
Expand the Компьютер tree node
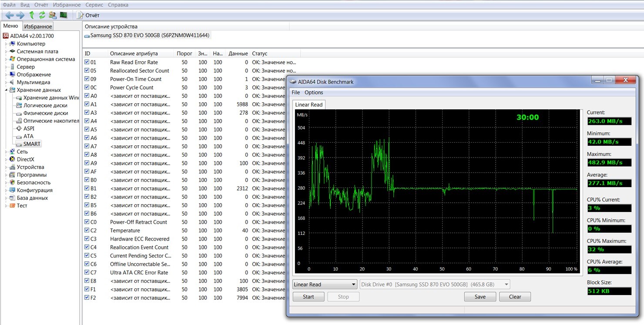6,44
